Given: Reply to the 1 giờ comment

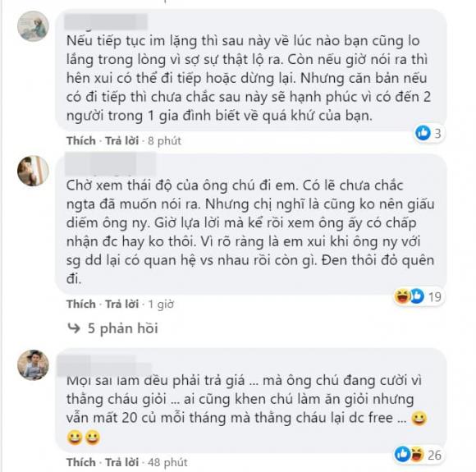Looking at the screenshot, I should point(122,304).
